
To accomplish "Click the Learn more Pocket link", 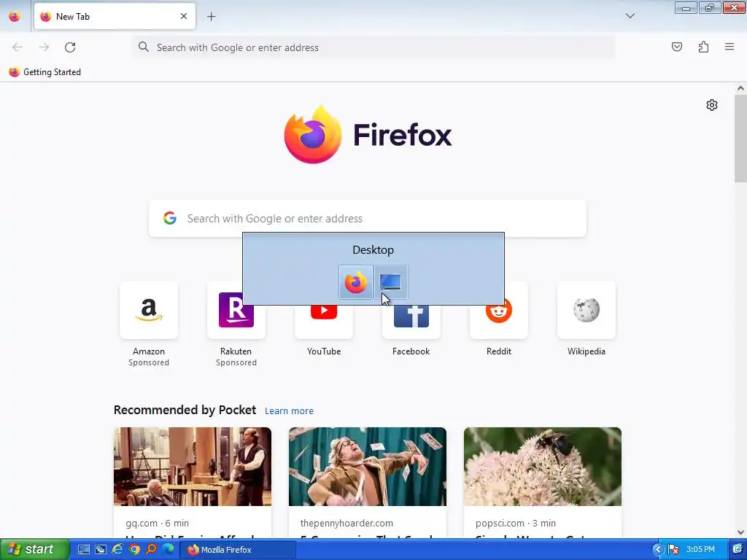I will click(x=289, y=411).
